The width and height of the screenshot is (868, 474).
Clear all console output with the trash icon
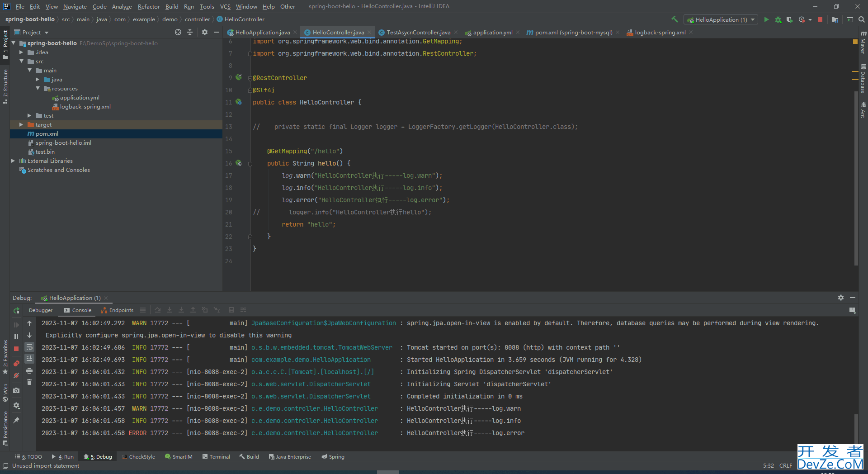pos(29,382)
